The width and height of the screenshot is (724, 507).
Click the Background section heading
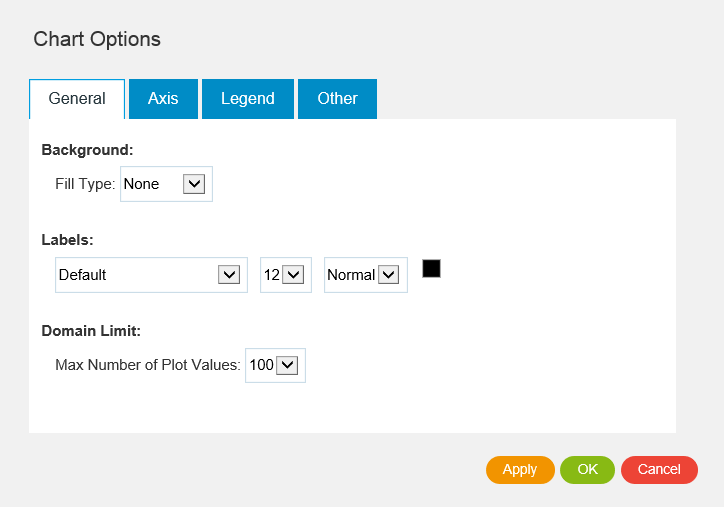point(87,149)
